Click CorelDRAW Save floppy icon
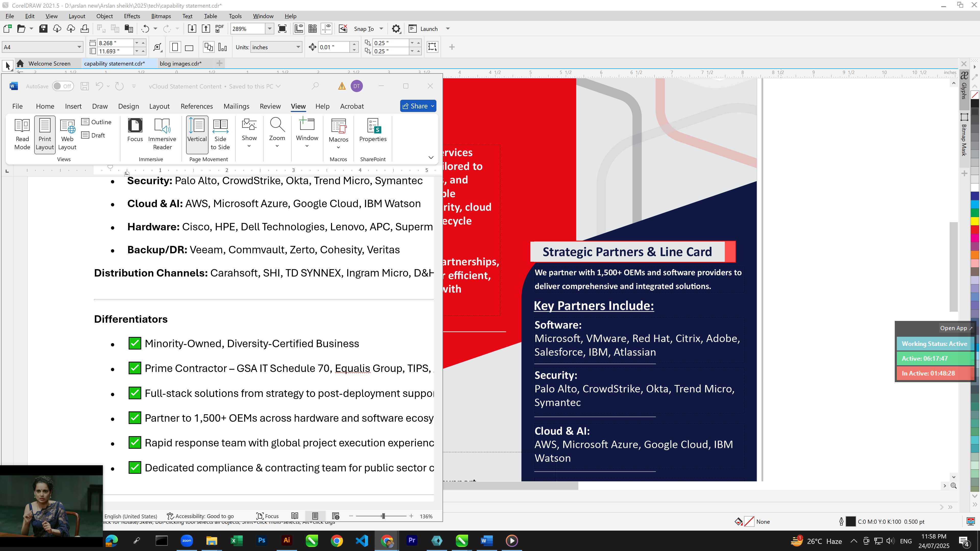The height and width of the screenshot is (551, 980). [x=43, y=29]
